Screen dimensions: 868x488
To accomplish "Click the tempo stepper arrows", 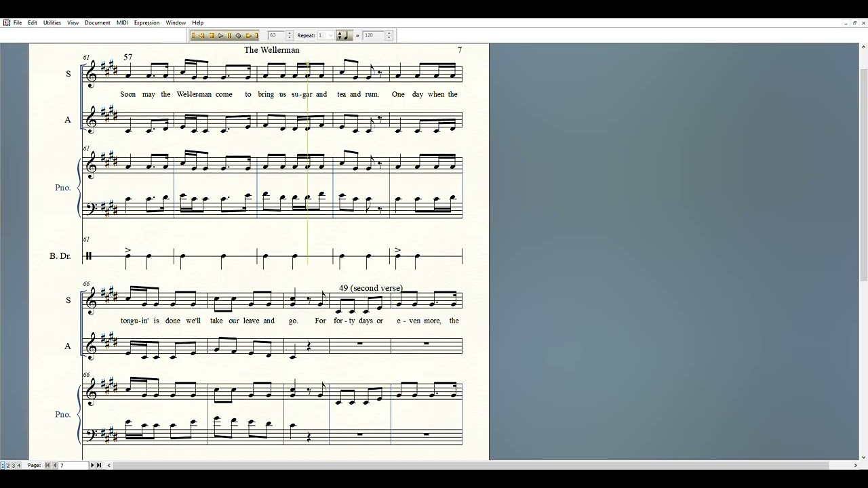I will (389, 35).
